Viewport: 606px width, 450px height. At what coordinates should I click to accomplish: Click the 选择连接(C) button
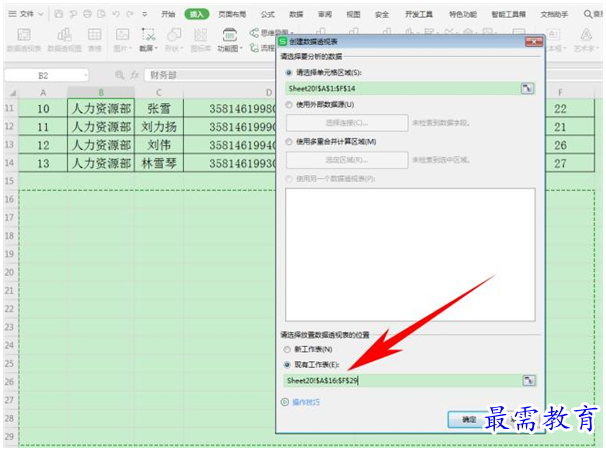[347, 123]
